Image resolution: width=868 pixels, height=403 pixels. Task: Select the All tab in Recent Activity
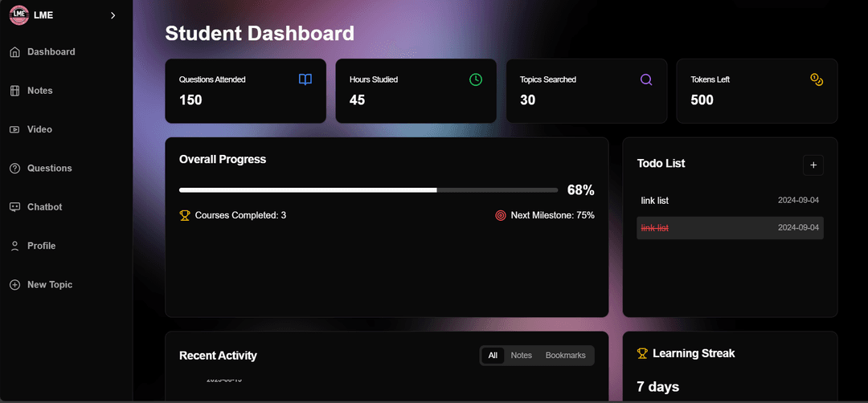pos(493,355)
